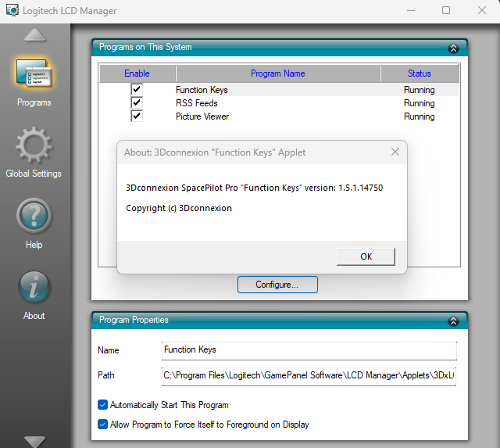Close the About Function Keys Applet dialog
Image resolution: width=500 pixels, height=448 pixels.
click(395, 152)
